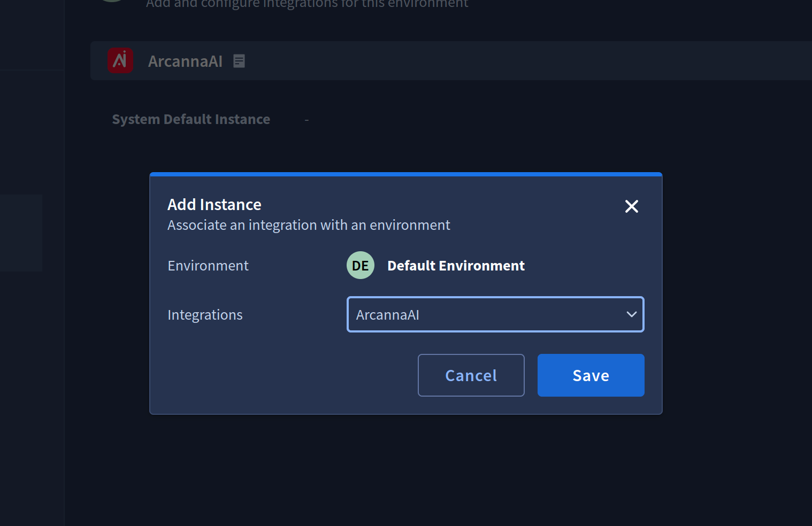Click the Save button

591,375
